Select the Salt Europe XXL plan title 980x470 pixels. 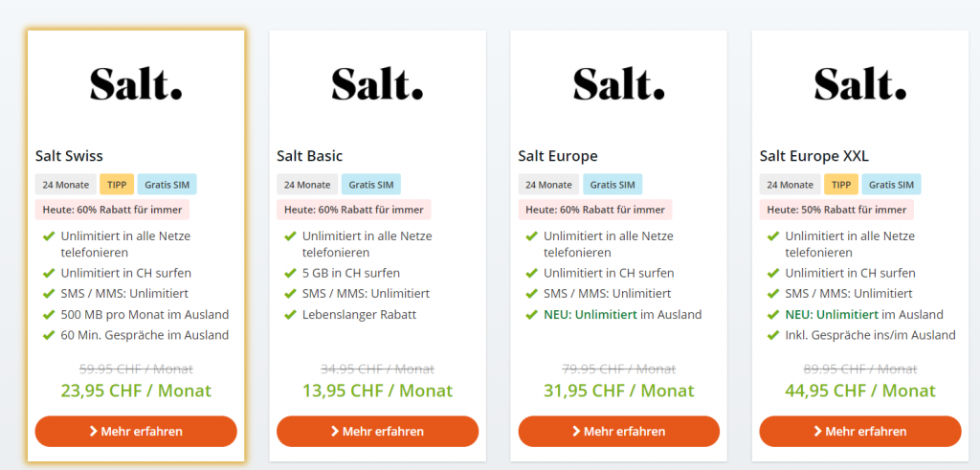[814, 155]
